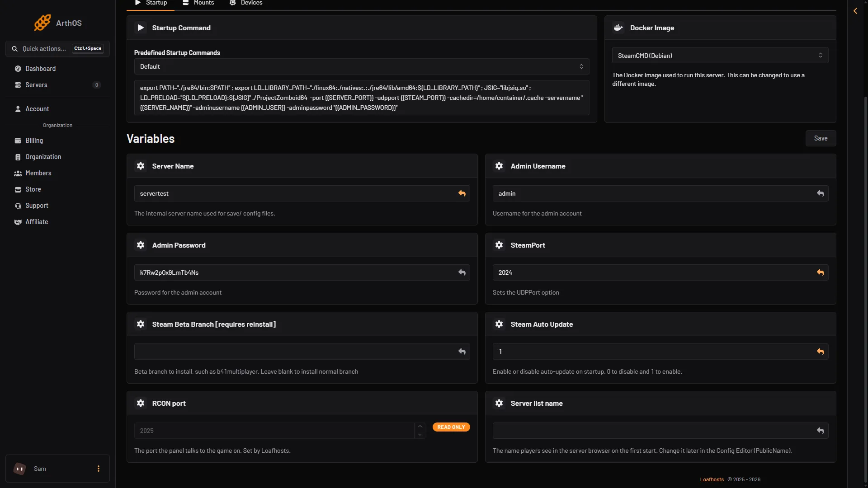Reset the Steam Beta Branch field
The image size is (868, 488).
click(x=462, y=352)
